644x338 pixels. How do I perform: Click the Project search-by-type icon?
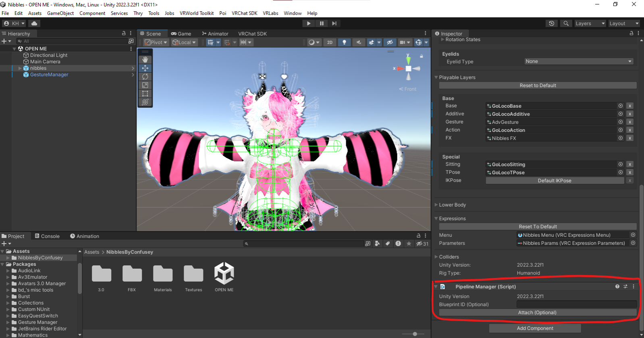pos(377,244)
